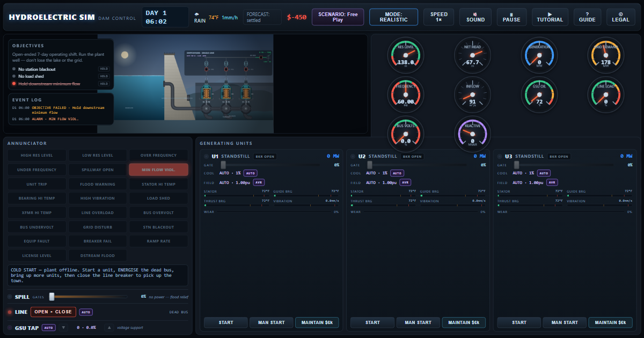The width and height of the screenshot is (644, 338).
Task: Click the INFLOW gauge
Action: click(473, 95)
